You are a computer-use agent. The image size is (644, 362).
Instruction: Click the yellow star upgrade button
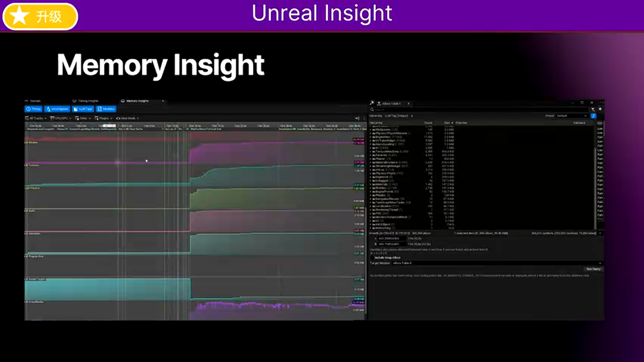coord(40,17)
